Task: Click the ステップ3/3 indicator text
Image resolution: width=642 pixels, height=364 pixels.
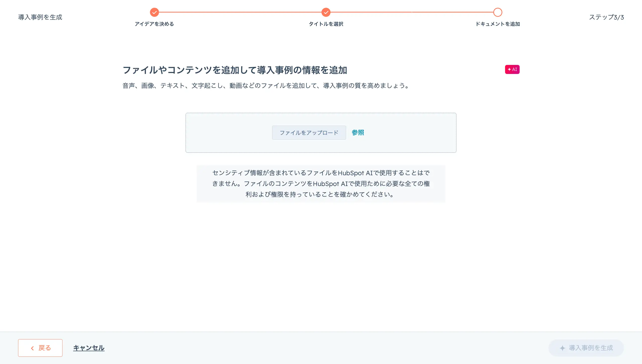Action: 606,17
